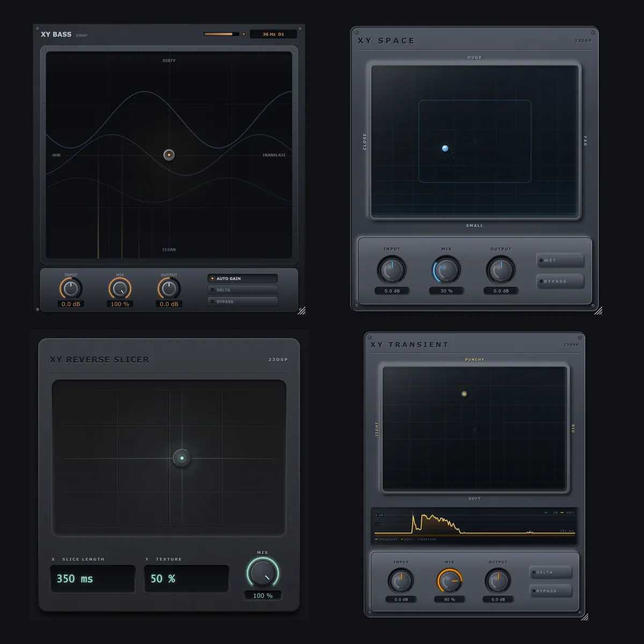The image size is (644, 644).
Task: Click XY Transient Mix 80 % value
Action: 450,599
